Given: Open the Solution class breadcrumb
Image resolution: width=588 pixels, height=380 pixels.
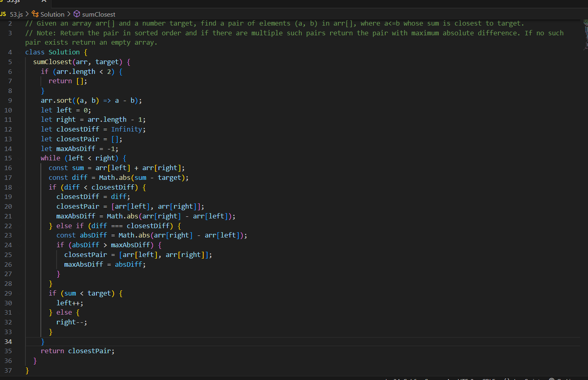Looking at the screenshot, I should point(49,14).
